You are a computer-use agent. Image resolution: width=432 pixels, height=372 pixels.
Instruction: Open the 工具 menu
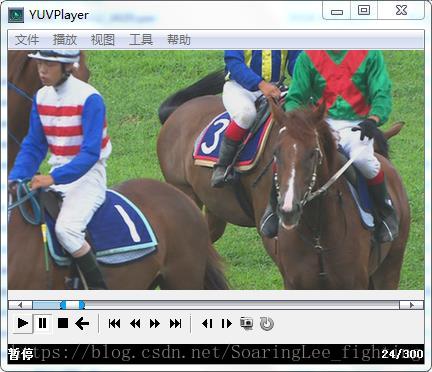point(141,40)
